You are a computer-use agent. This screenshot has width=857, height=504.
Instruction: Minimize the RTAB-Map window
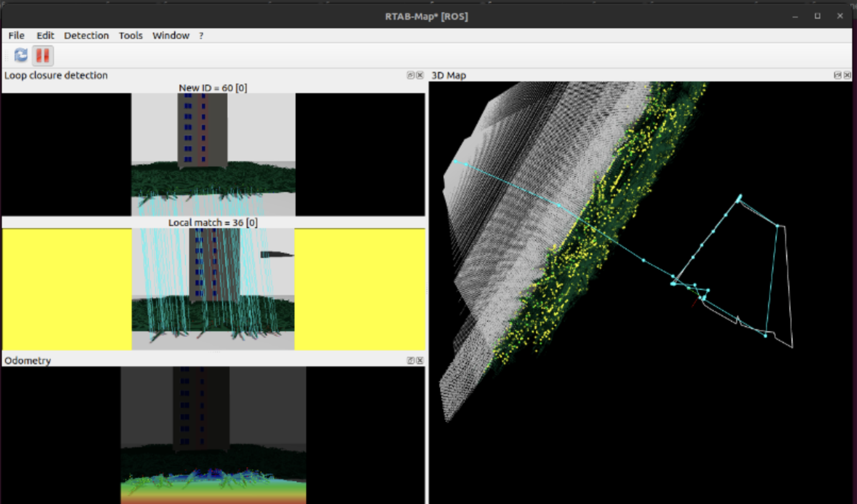(x=795, y=16)
